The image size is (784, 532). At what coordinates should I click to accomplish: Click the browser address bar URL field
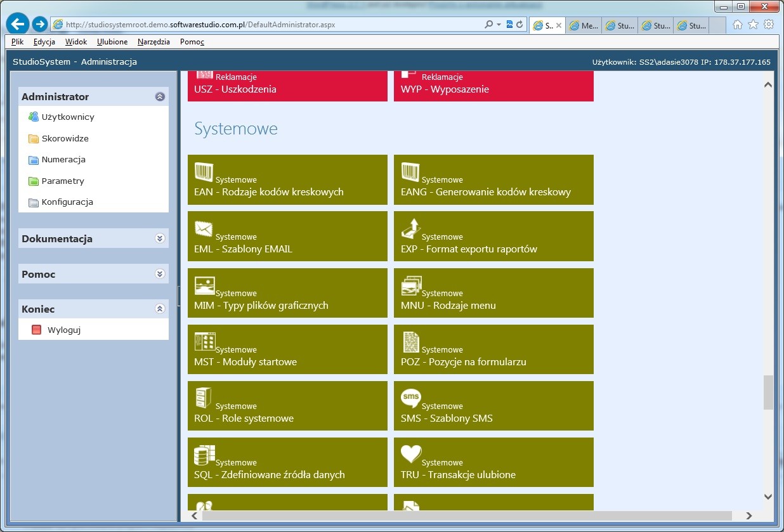pos(266,25)
